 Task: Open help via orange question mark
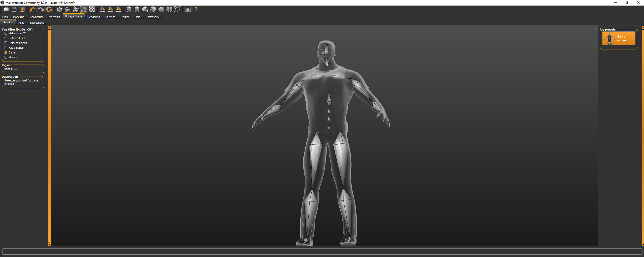(196, 10)
